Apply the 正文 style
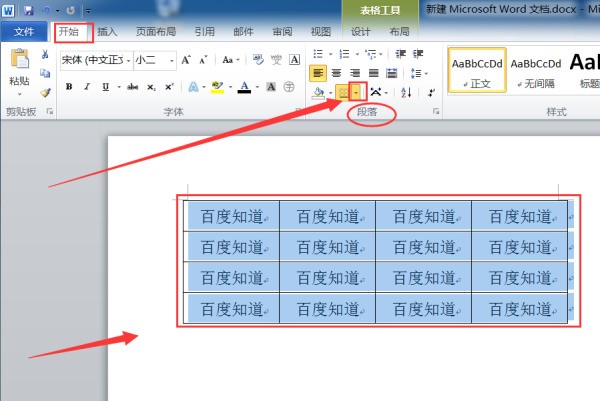Screen dimensions: 600x401 (x=477, y=70)
